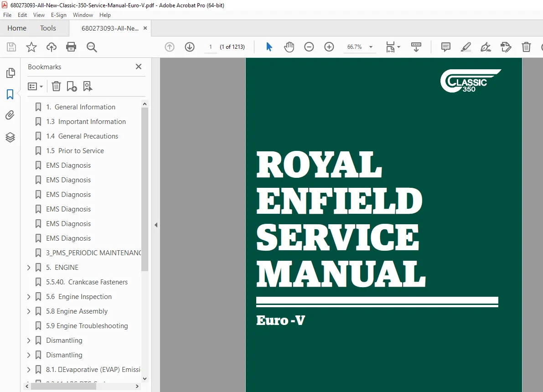Zoom in with plus icon
The height and width of the screenshot is (392, 543).
click(329, 47)
